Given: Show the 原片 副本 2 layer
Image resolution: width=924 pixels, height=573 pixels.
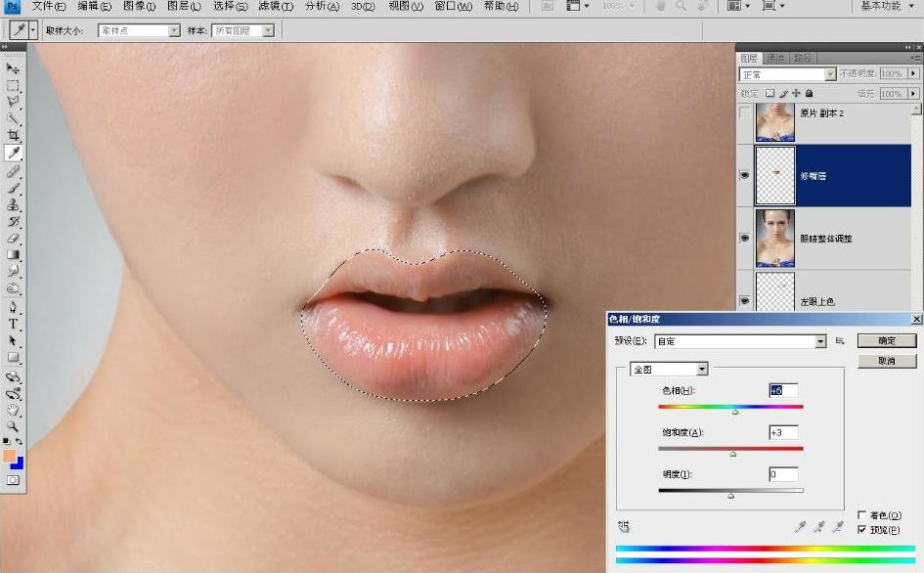Looking at the screenshot, I should coord(745,112).
